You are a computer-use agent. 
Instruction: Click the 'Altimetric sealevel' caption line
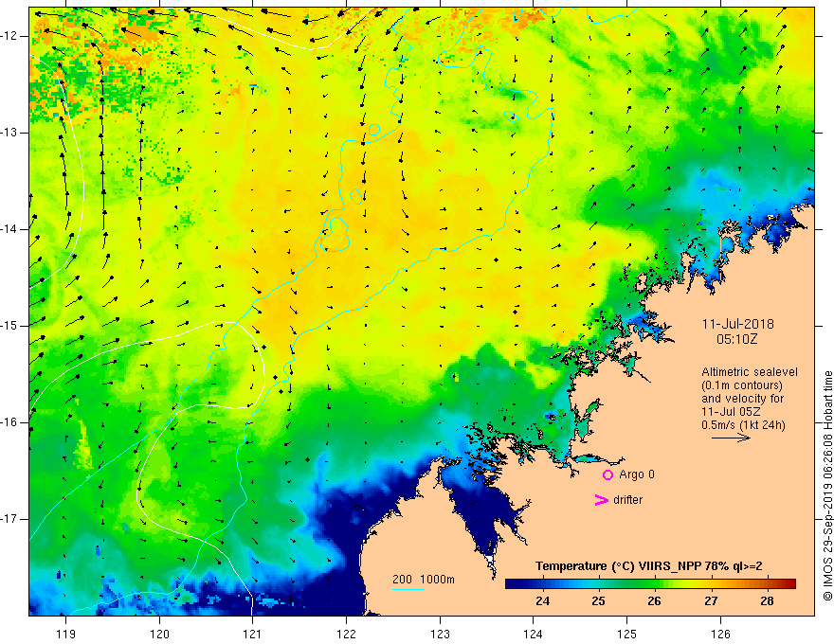click(x=750, y=372)
